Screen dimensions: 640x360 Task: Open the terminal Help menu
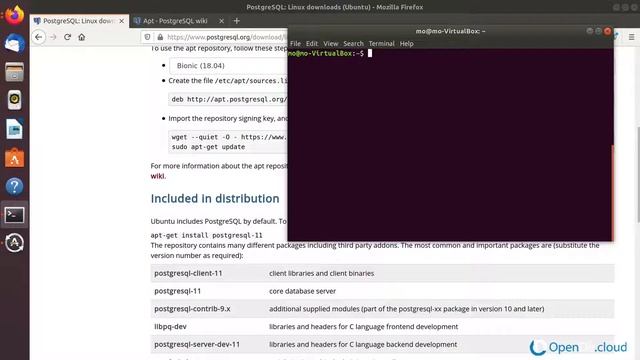(x=406, y=44)
